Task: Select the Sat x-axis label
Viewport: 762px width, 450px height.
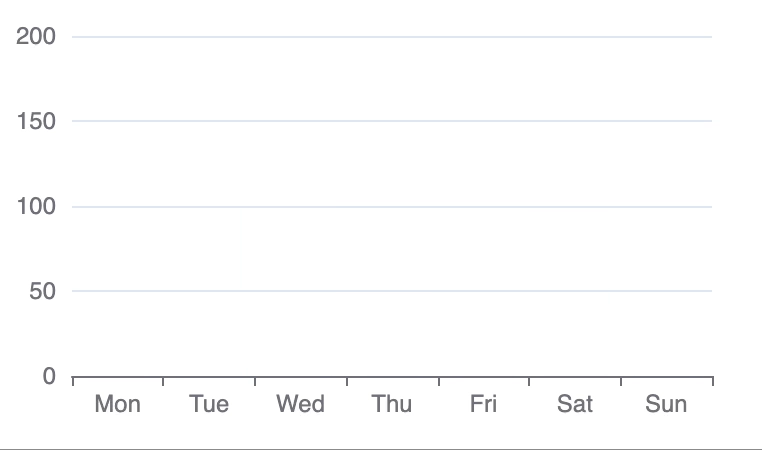Action: 575,404
